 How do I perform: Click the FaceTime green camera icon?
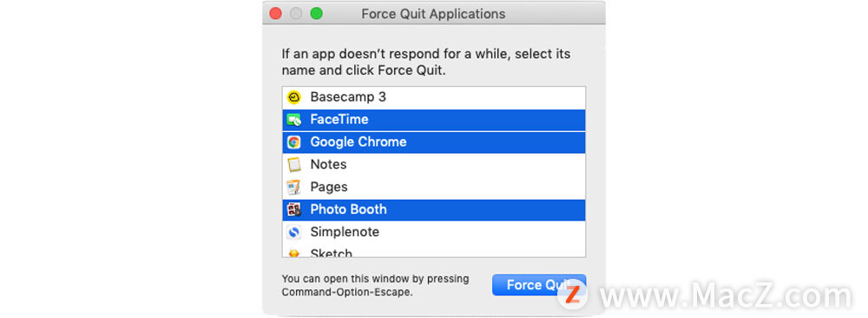tap(294, 120)
